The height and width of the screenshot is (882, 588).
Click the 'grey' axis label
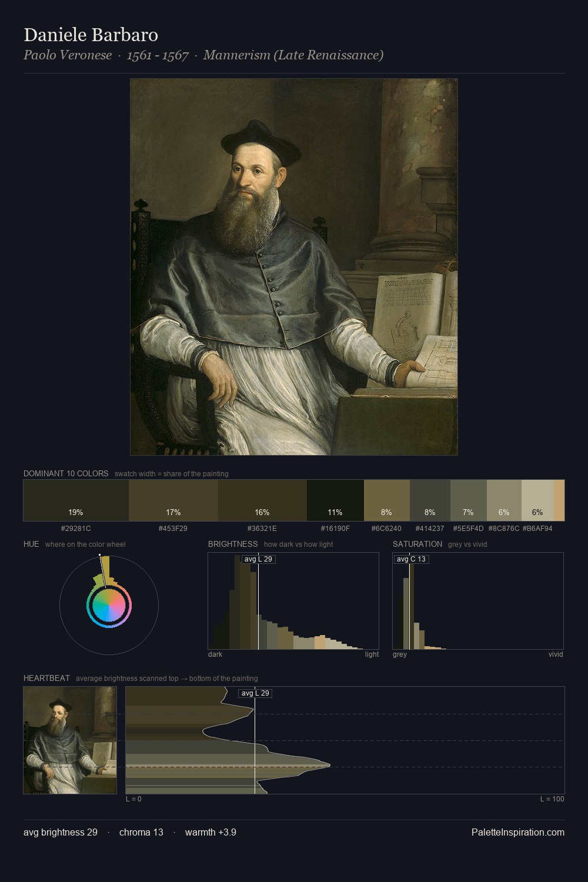coord(400,654)
